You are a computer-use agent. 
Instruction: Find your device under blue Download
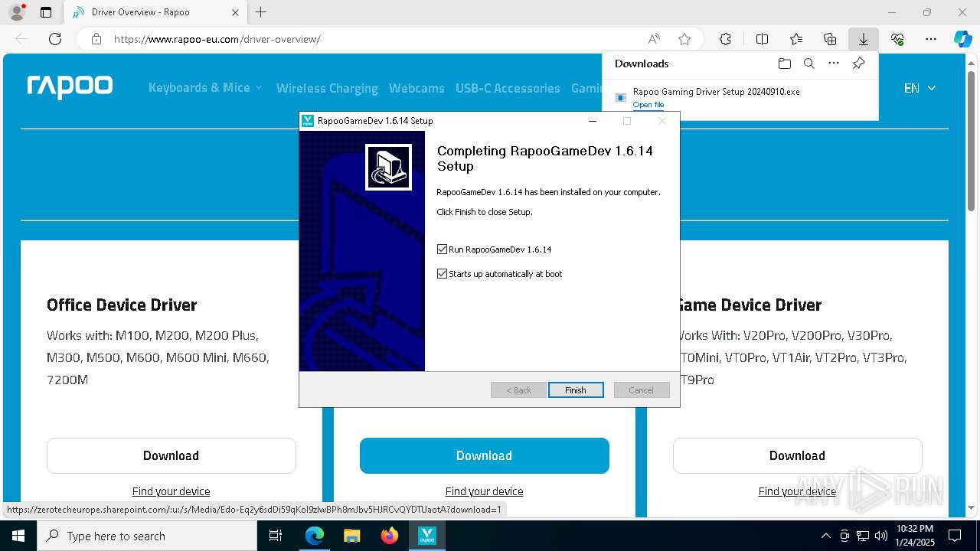[x=485, y=491]
